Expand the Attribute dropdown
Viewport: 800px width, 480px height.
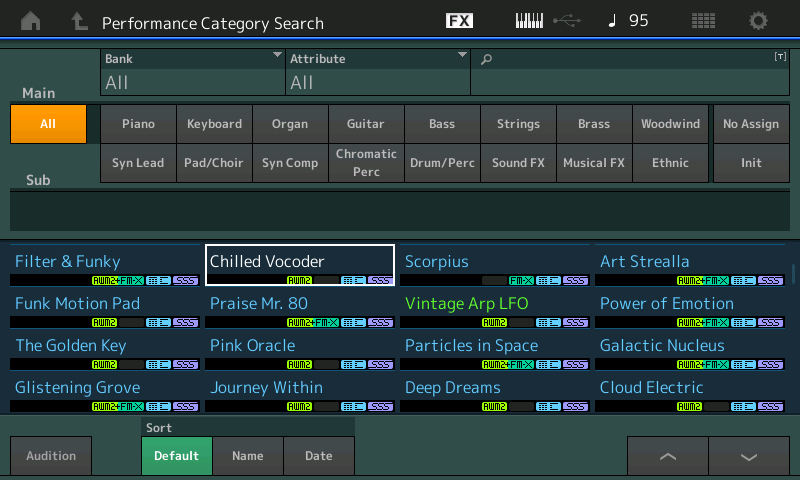point(378,72)
